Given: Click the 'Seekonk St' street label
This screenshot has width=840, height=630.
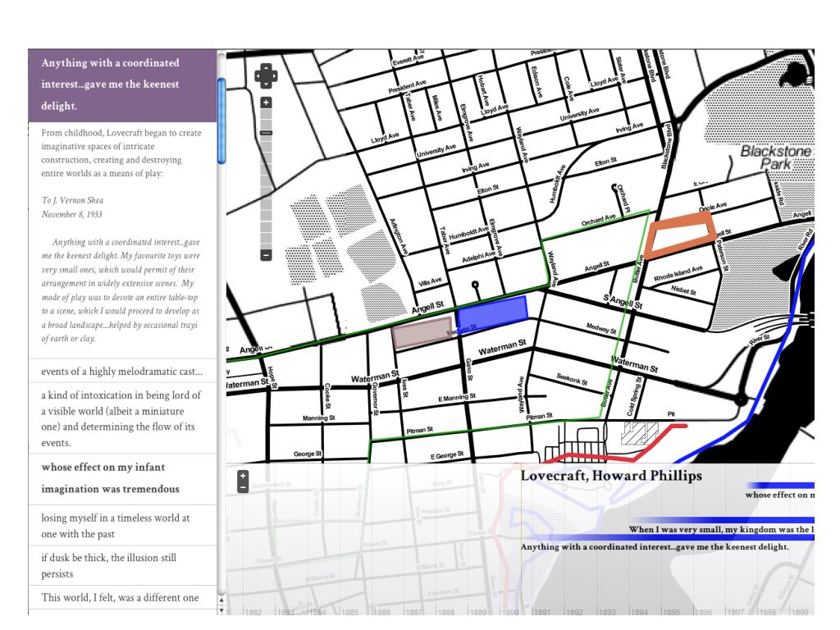Looking at the screenshot, I should (572, 379).
